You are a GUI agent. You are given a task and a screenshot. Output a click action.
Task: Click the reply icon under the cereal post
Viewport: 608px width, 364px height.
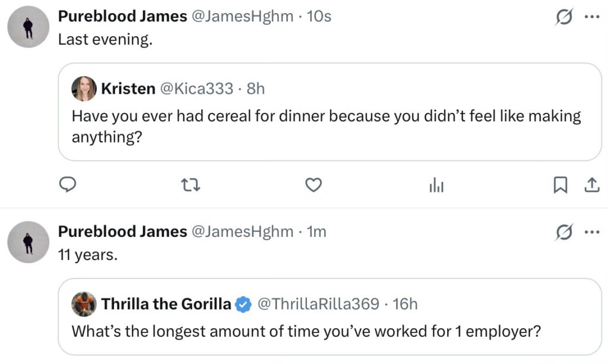click(x=68, y=186)
